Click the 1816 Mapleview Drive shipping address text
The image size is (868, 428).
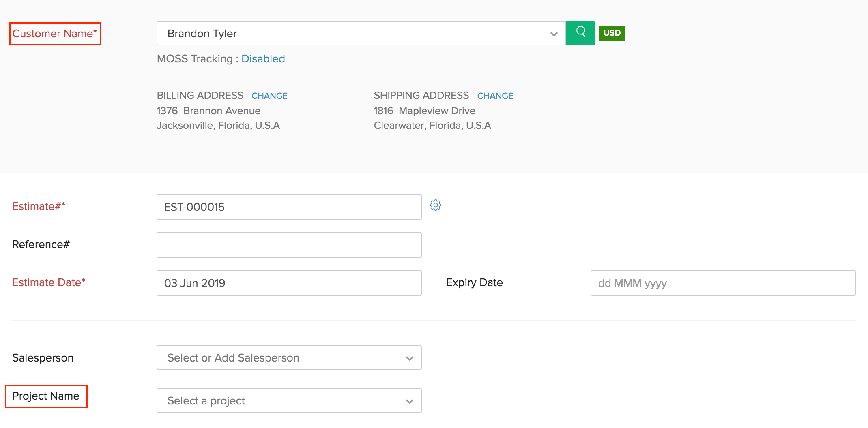[424, 111]
